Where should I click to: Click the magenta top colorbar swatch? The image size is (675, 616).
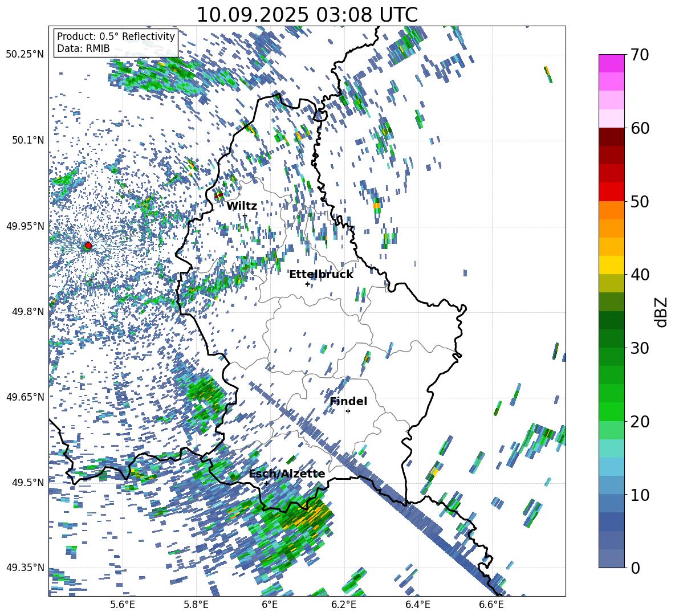coord(611,63)
